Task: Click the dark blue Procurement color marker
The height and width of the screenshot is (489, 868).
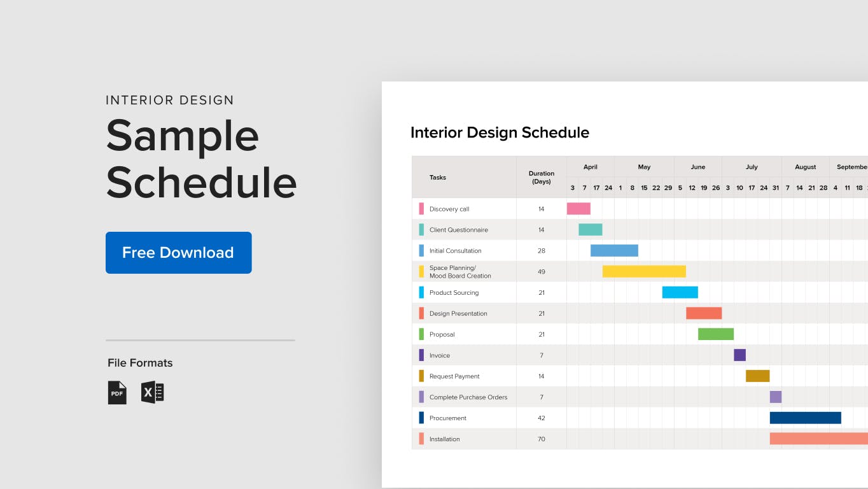Action: 421,418
